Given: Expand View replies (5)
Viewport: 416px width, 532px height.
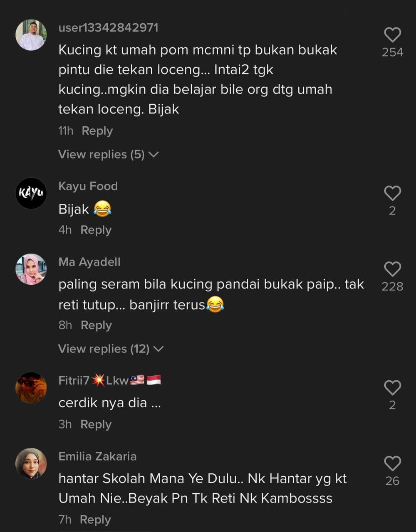Looking at the screenshot, I should [109, 155].
